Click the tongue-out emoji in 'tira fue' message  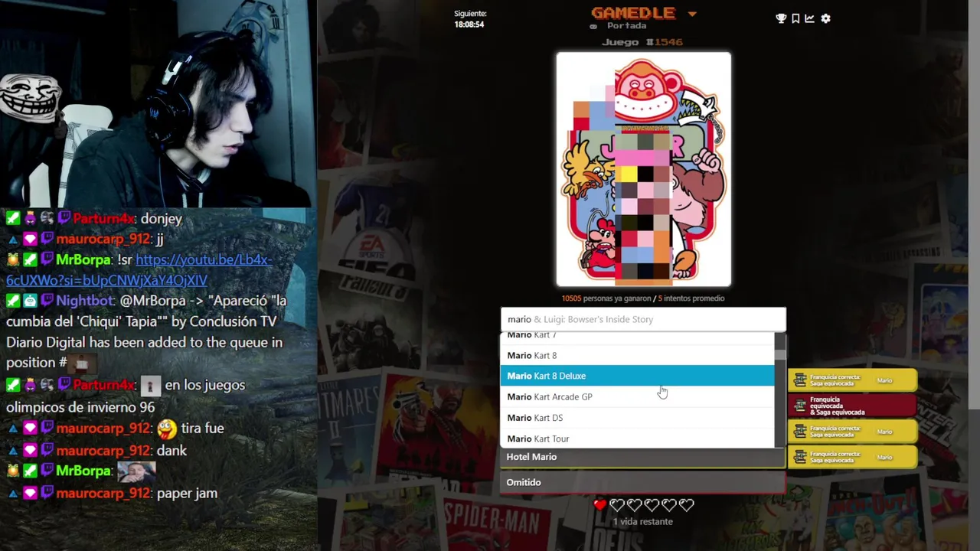click(x=166, y=429)
